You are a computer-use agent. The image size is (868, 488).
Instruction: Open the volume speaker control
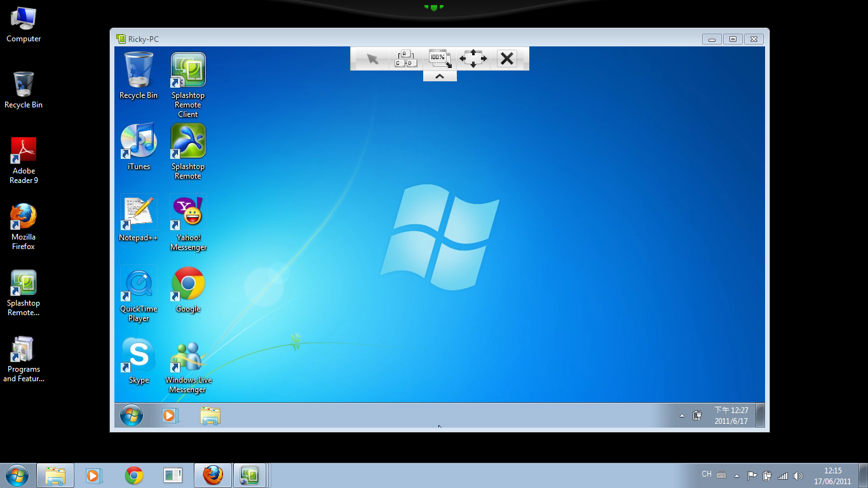[798, 475]
